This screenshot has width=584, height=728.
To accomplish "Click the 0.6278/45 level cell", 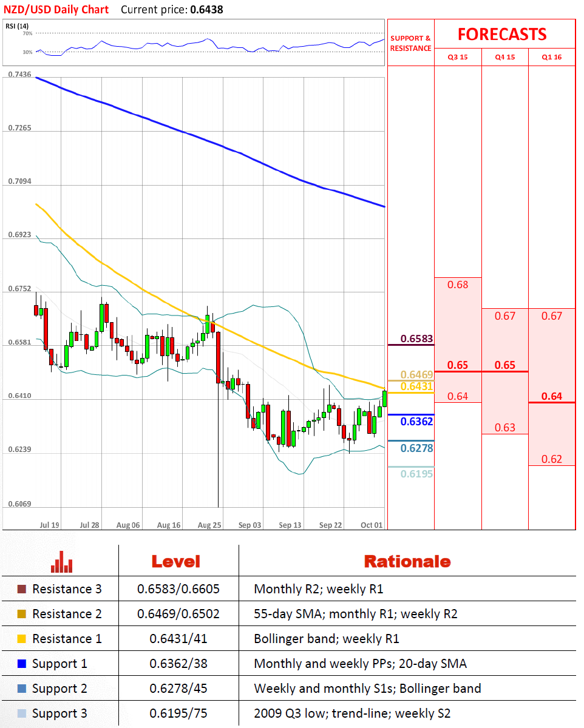I will tap(178, 689).
